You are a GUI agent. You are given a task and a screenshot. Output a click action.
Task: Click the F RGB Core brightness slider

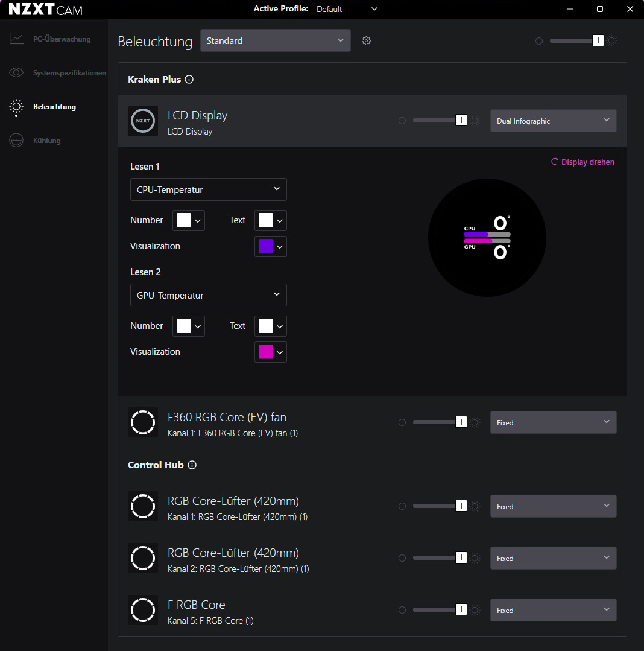point(440,610)
